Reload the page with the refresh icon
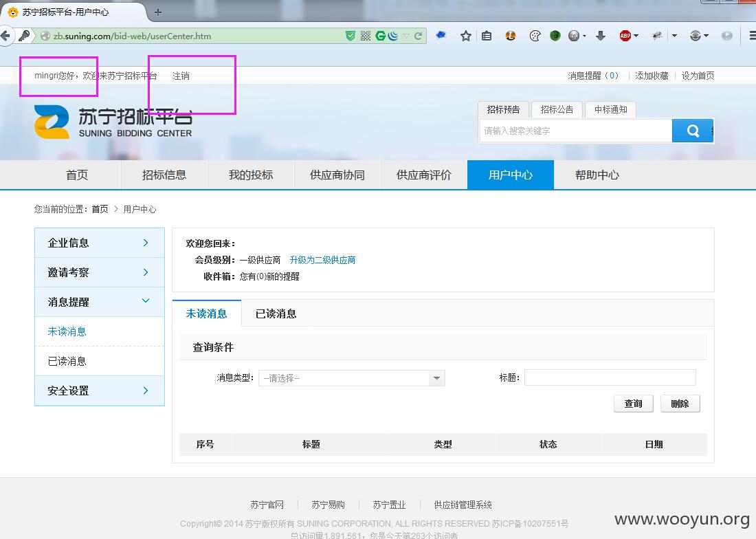 [x=418, y=36]
